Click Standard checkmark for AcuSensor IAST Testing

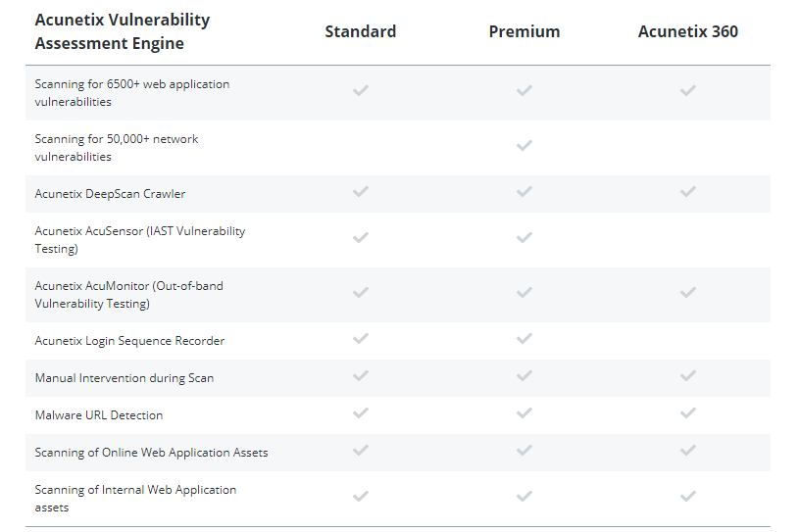[x=360, y=238]
